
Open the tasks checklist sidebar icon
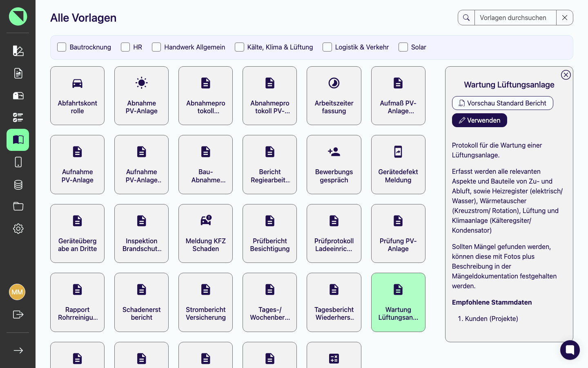pos(18,118)
